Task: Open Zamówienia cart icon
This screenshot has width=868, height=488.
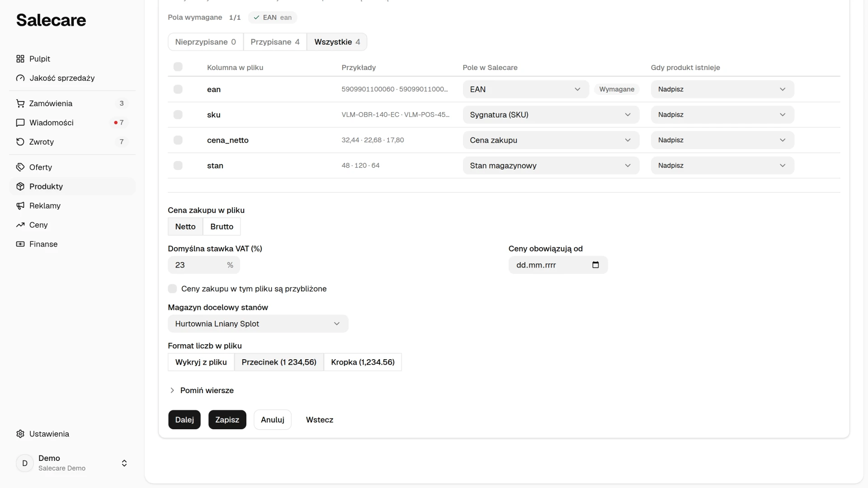Action: click(20, 103)
